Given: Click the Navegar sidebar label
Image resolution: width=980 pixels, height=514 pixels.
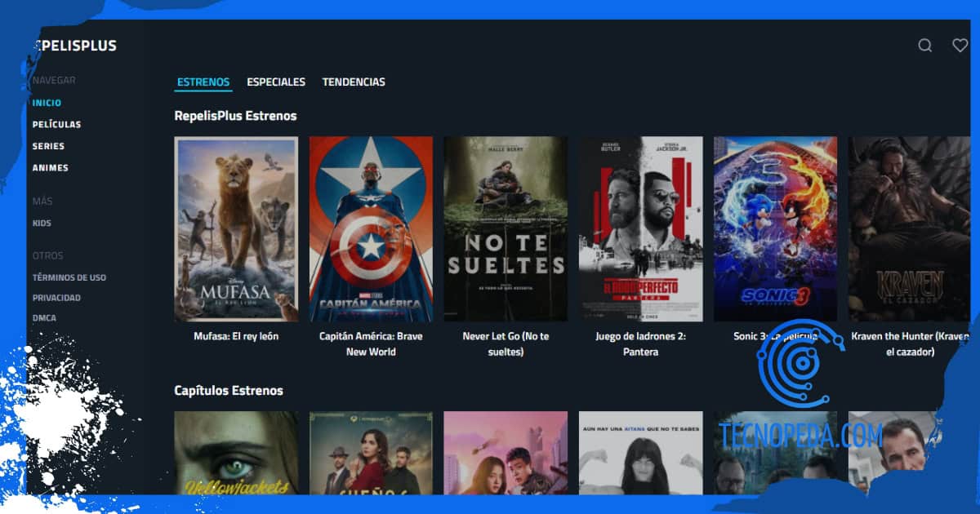Looking at the screenshot, I should click(54, 81).
